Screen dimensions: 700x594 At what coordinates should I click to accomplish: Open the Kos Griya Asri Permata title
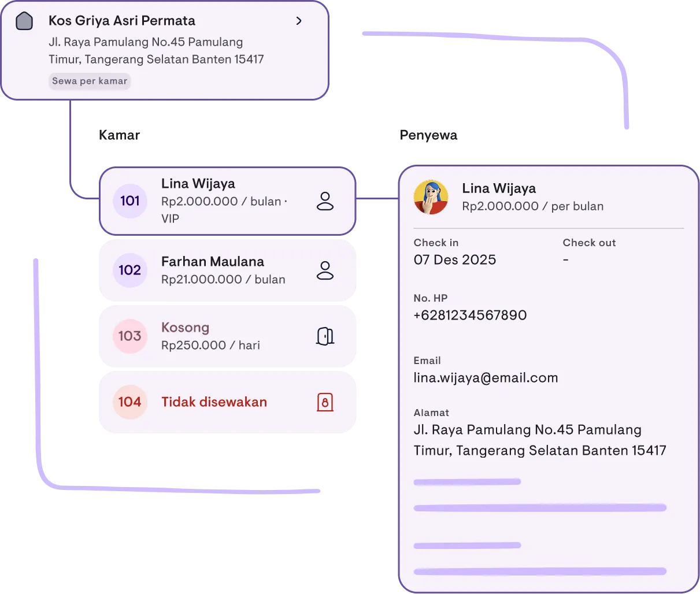122,21
